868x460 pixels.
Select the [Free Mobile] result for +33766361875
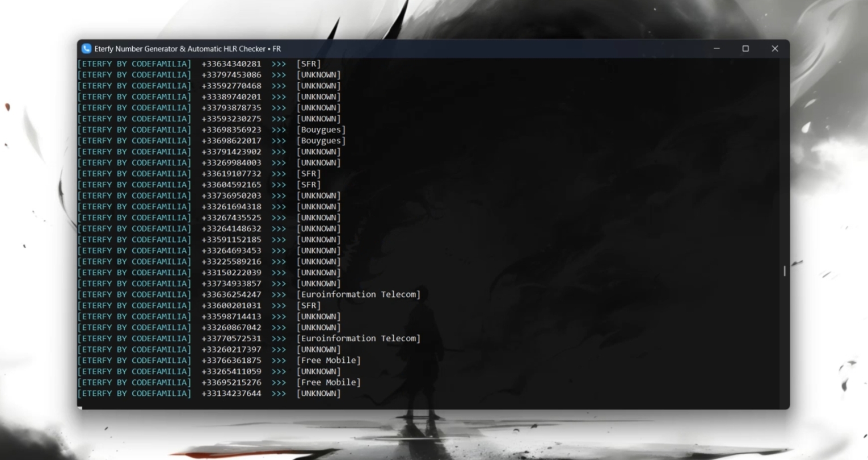coord(328,361)
